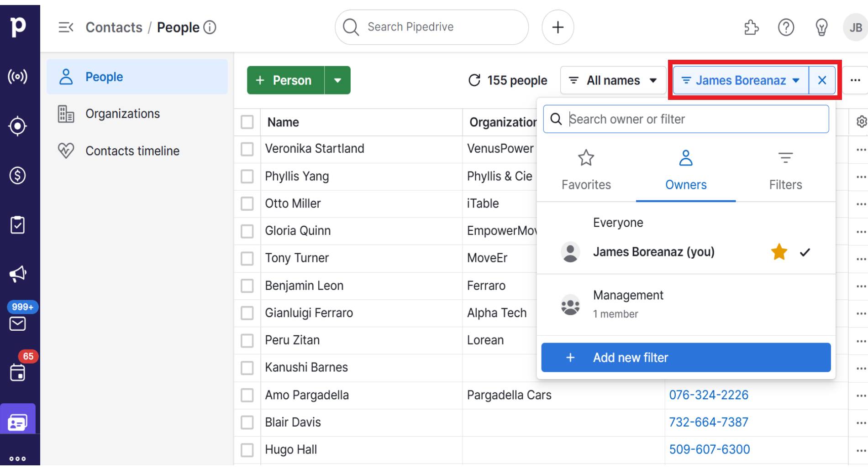Open the suggestions lightbulb icon
868x474 pixels.
[x=821, y=27]
